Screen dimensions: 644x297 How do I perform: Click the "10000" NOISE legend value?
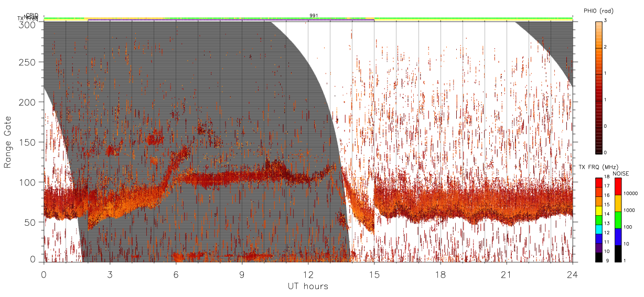pyautogui.click(x=631, y=193)
